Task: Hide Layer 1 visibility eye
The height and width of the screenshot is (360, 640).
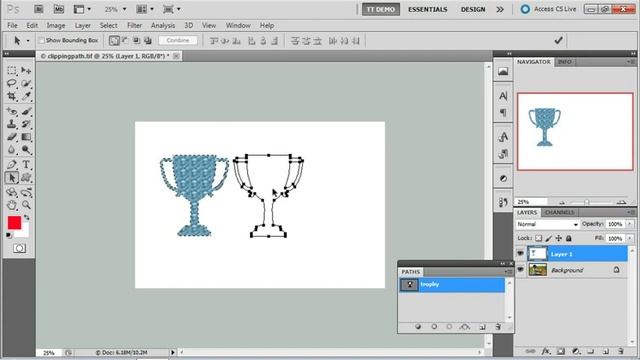Action: (520, 254)
